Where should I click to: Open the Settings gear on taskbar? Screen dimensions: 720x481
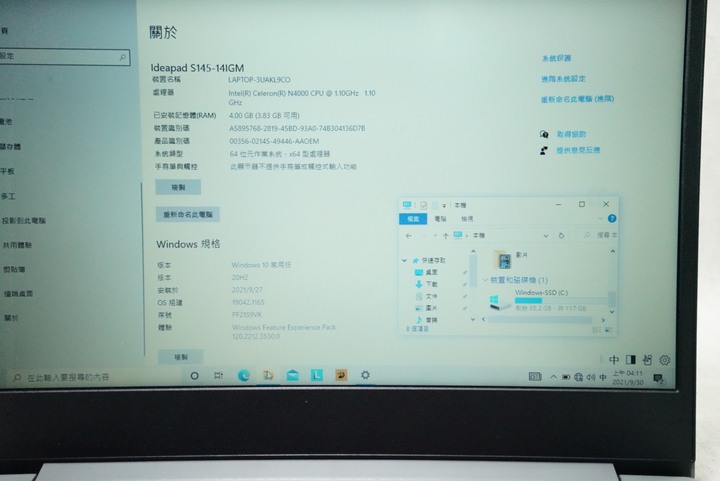coord(365,375)
